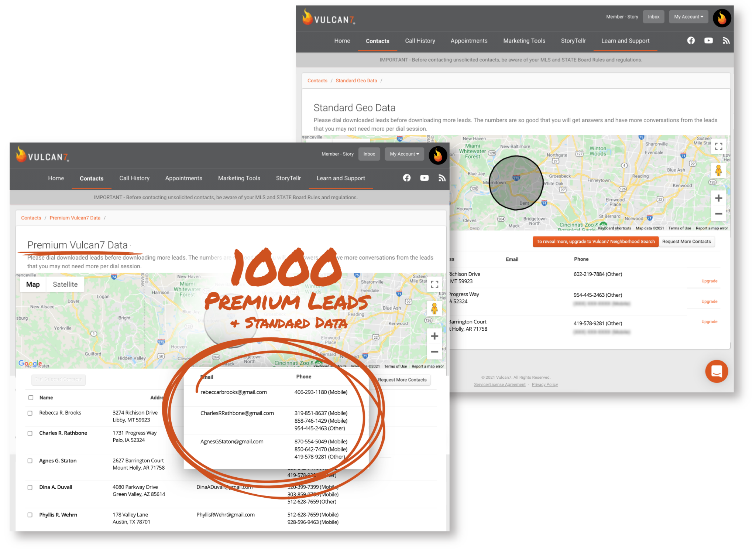756x549 pixels.
Task: Toggle the select-all checkbox in the contacts header
Action: 30,398
